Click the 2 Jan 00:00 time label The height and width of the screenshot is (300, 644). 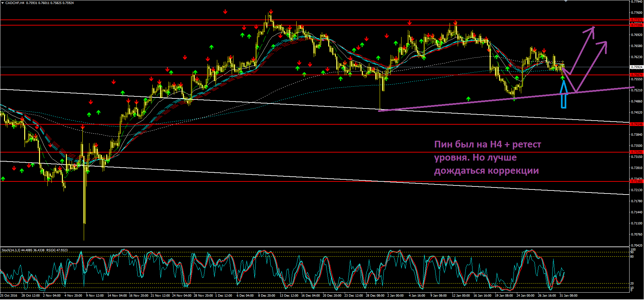[395, 296]
